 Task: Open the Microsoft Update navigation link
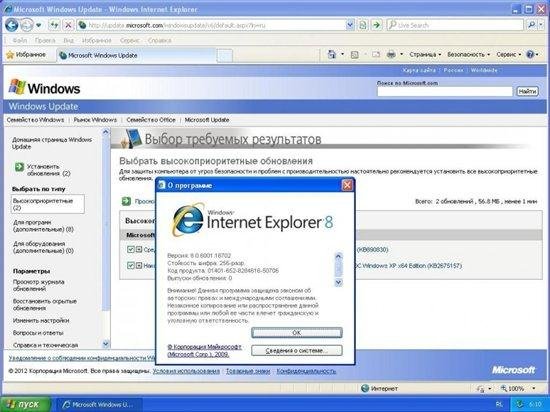(207, 120)
